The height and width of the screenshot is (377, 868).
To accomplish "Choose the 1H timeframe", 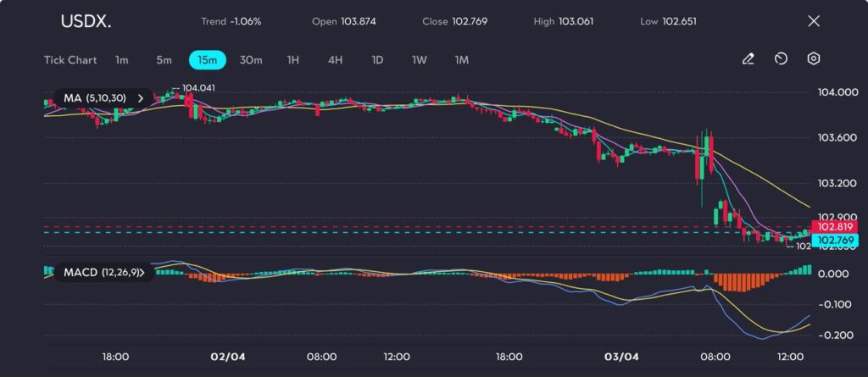I will (x=293, y=60).
